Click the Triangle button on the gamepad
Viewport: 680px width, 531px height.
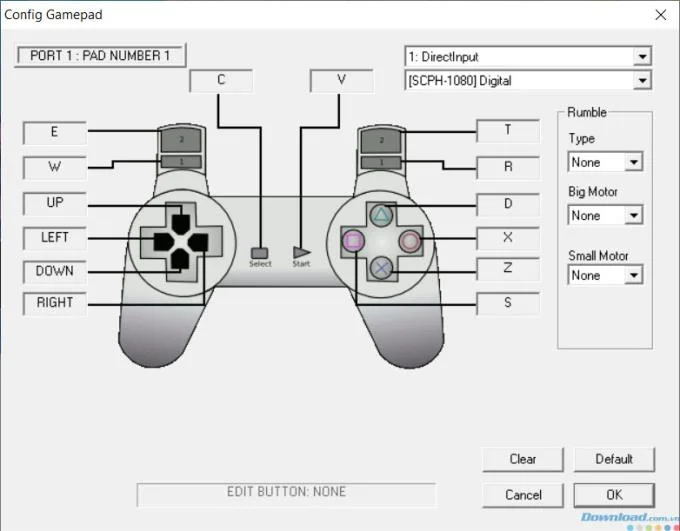click(x=381, y=215)
